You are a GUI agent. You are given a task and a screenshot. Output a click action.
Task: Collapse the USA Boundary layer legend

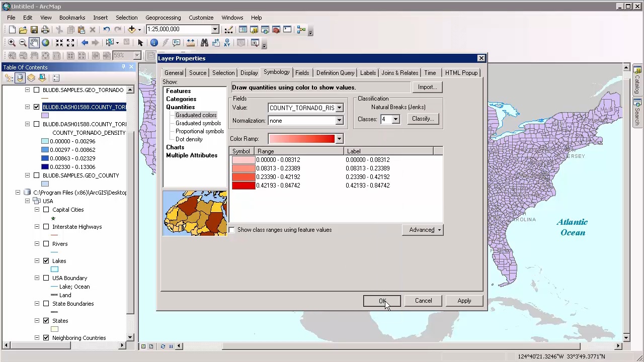tap(37, 278)
